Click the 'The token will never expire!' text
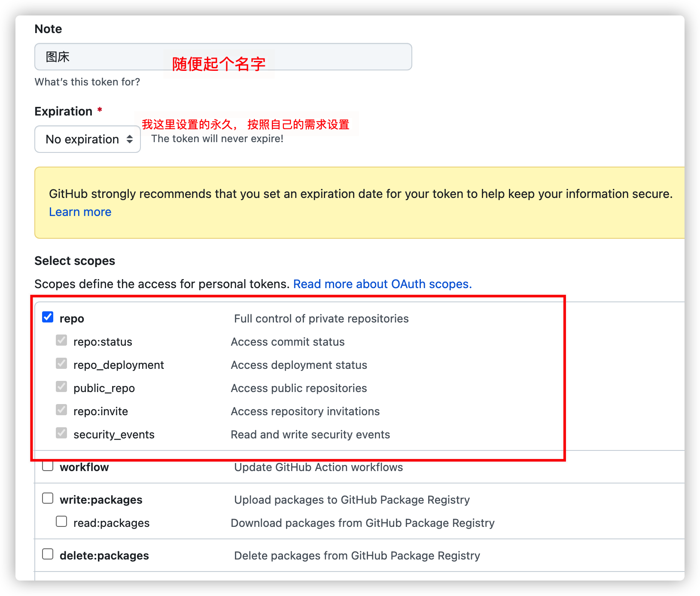Viewport: 700px width, 596px height. click(217, 139)
